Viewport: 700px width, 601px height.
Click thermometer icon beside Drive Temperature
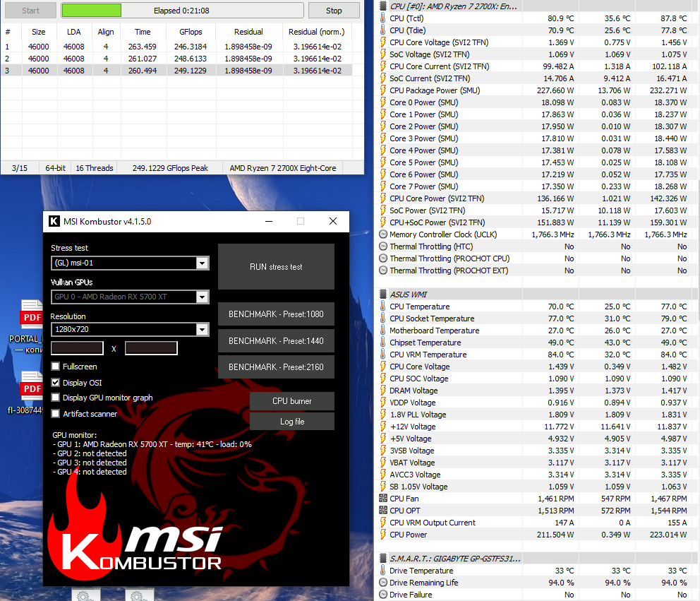(x=383, y=571)
